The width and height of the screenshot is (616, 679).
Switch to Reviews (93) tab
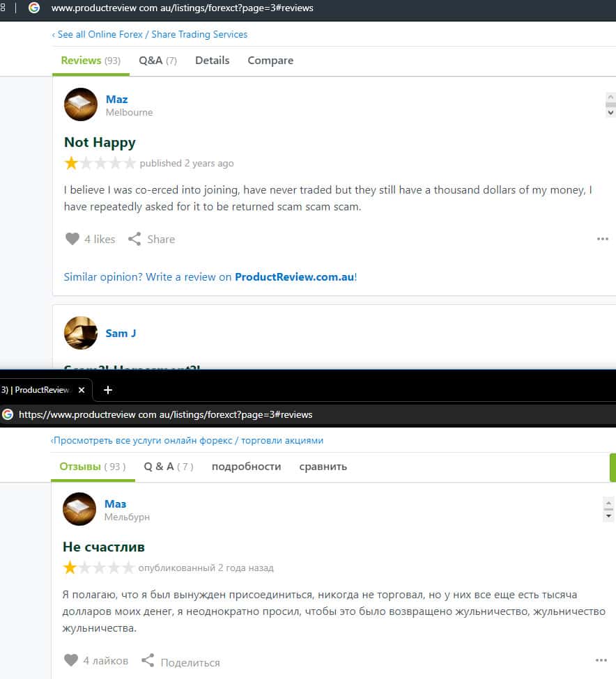(91, 61)
